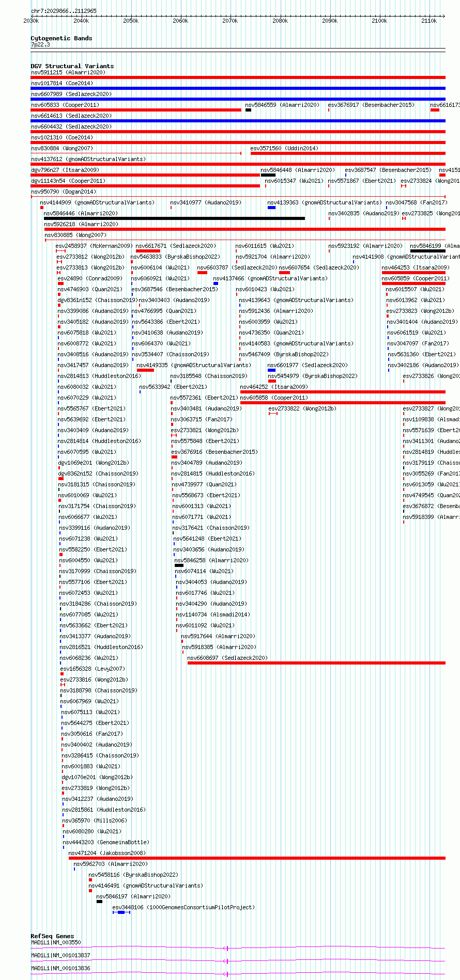Click nsv4144909 (gnomADStructuralVariants) label
This screenshot has height=980, width=460.
pyautogui.click(x=97, y=202)
